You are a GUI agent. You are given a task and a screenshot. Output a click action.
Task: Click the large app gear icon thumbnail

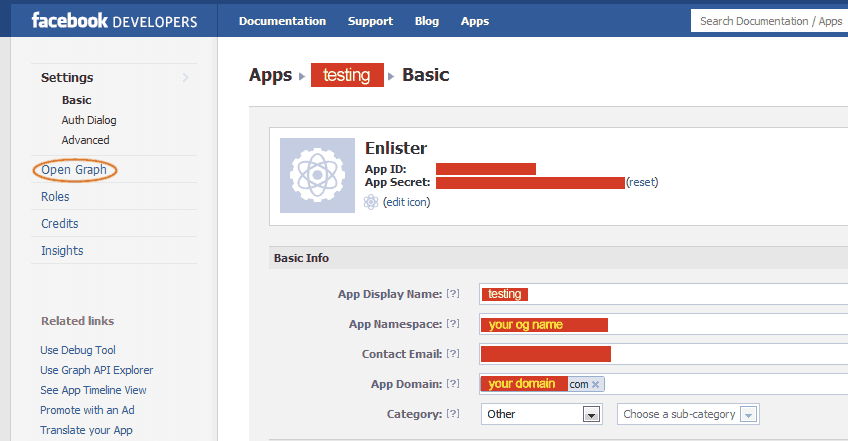click(x=317, y=175)
